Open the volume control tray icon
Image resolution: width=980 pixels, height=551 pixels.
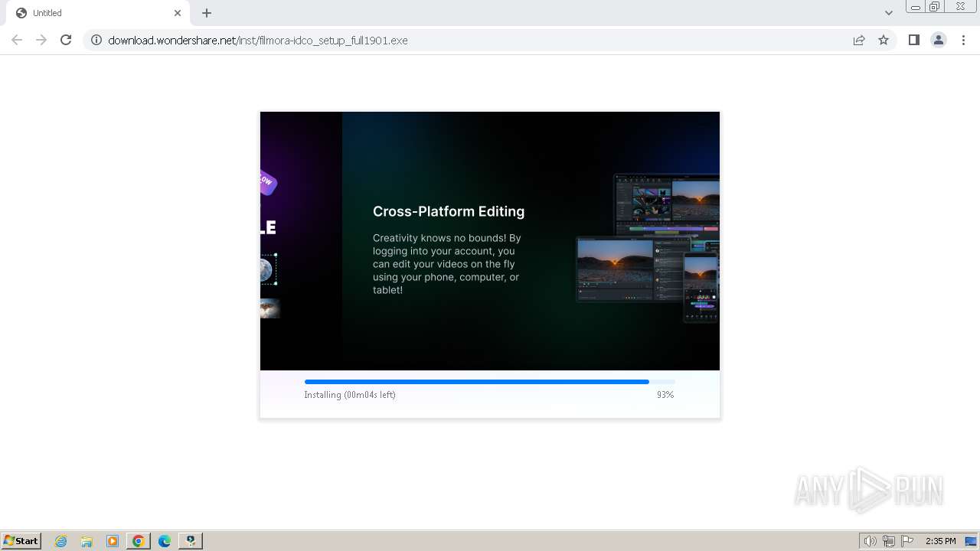870,541
